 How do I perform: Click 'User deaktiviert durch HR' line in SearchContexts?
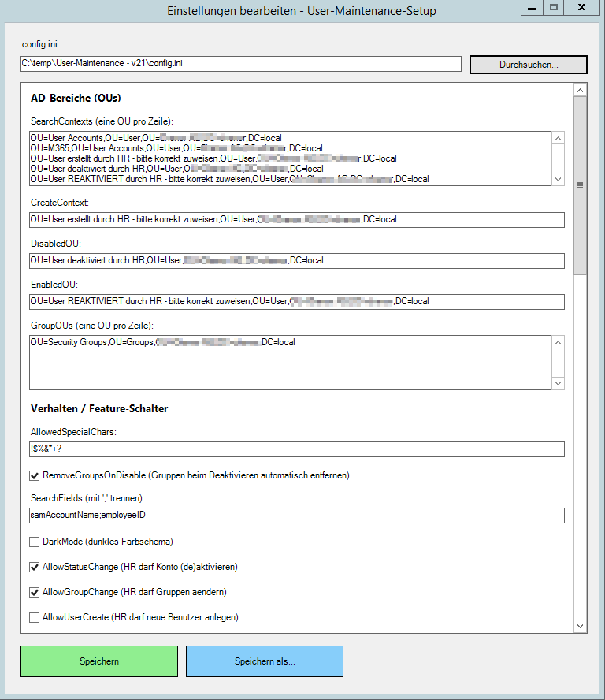coord(176,169)
